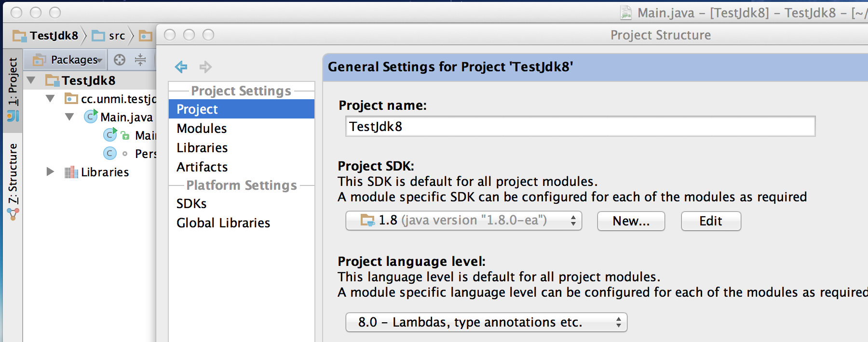The height and width of the screenshot is (342, 868).
Task: Click the New... SDK button
Action: [631, 221]
